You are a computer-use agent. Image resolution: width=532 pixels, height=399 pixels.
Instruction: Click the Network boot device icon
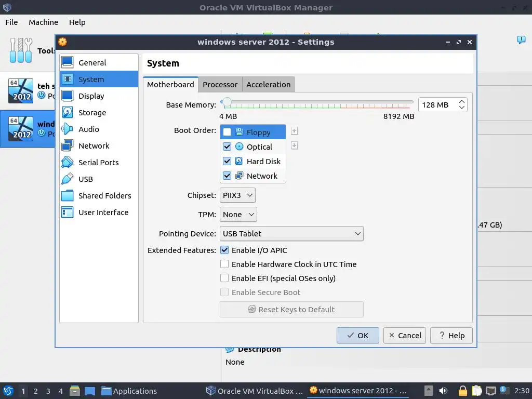[239, 176]
